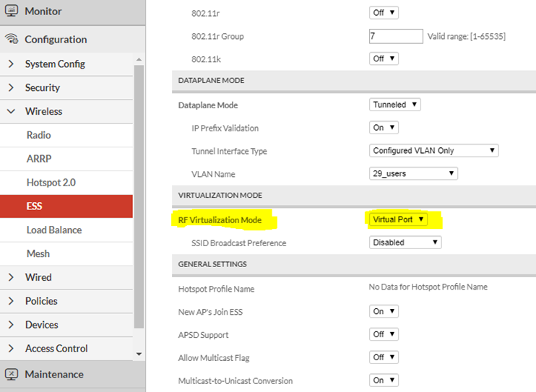Toggle the APSD Support selector
This screenshot has width=536, height=392.
384,334
